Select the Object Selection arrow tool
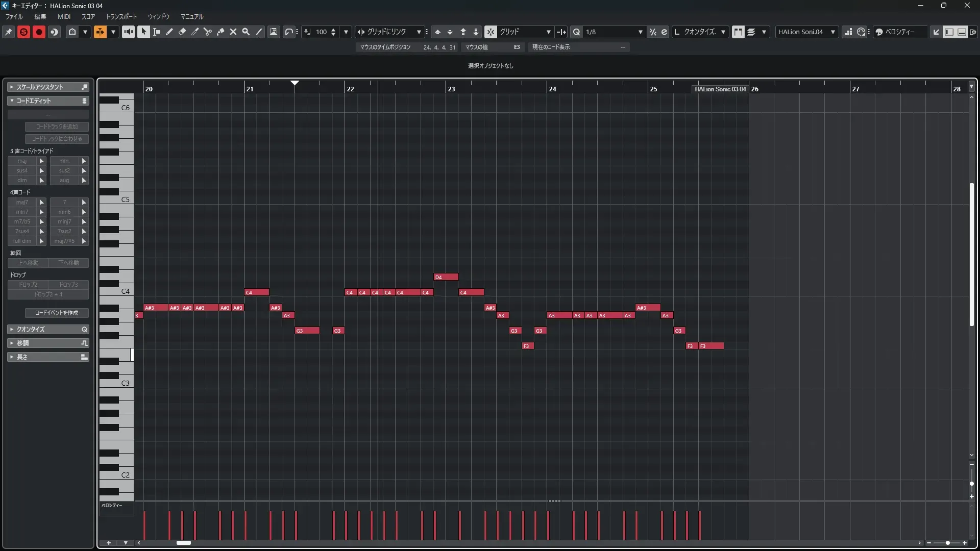This screenshot has width=980, height=551. (x=143, y=32)
